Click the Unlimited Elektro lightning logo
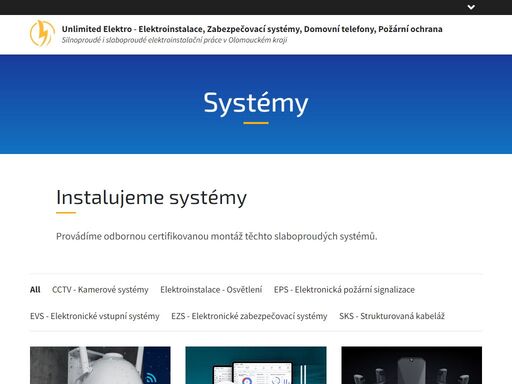Image resolution: width=512 pixels, height=384 pixels. click(x=42, y=33)
